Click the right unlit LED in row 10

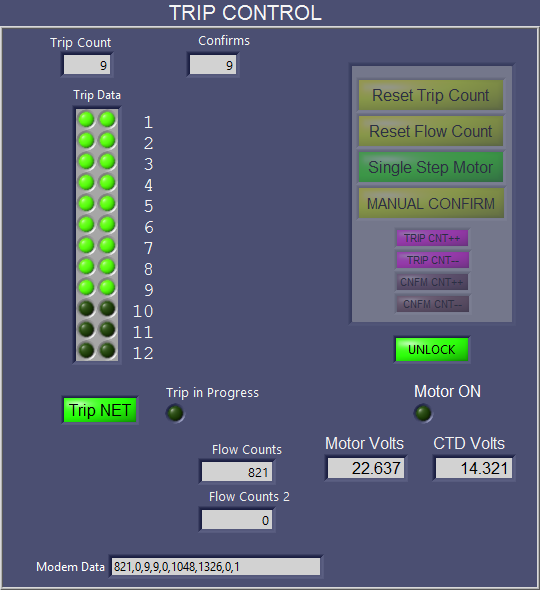pos(108,309)
